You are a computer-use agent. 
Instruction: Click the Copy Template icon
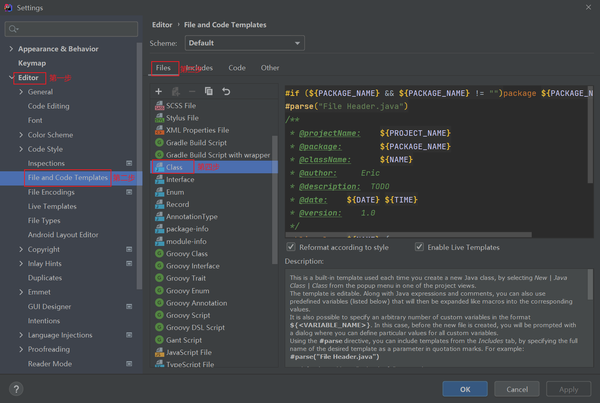tap(209, 91)
